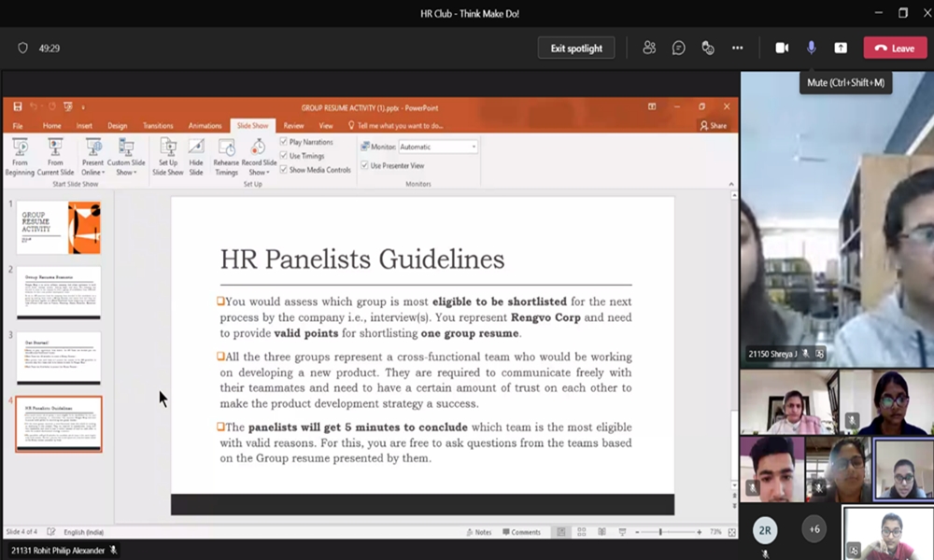Toggle the Use Presenter View checkbox

pyautogui.click(x=364, y=165)
